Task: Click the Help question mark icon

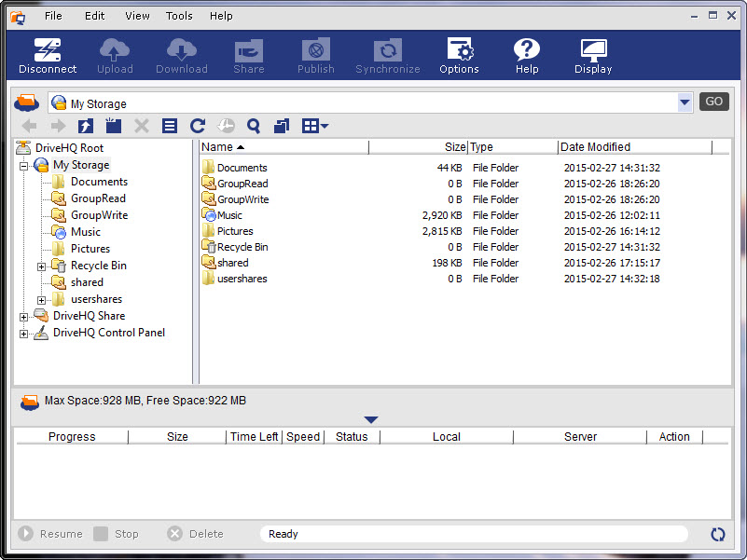Action: coord(527,56)
